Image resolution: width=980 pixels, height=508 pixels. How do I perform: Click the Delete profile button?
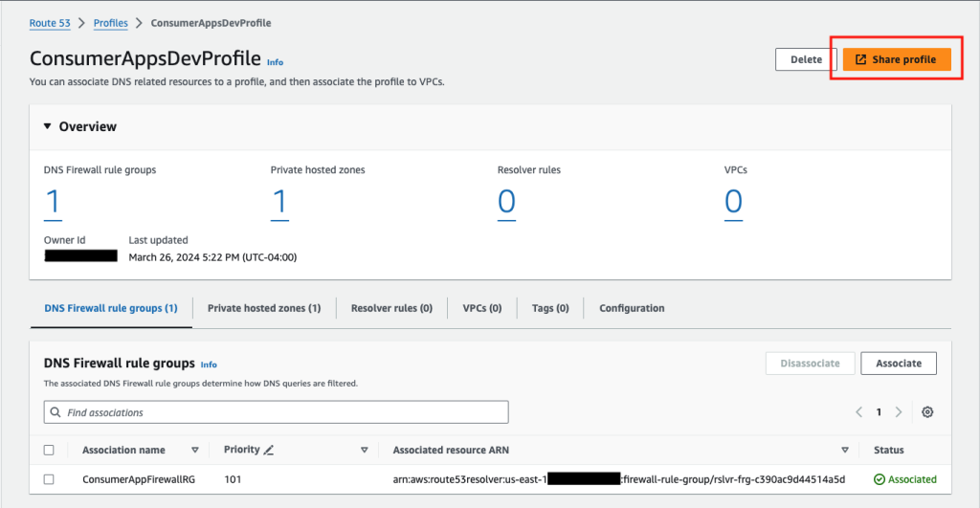point(806,59)
